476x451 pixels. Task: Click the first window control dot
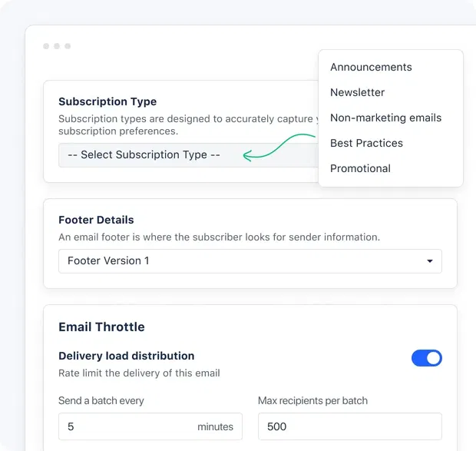click(46, 46)
